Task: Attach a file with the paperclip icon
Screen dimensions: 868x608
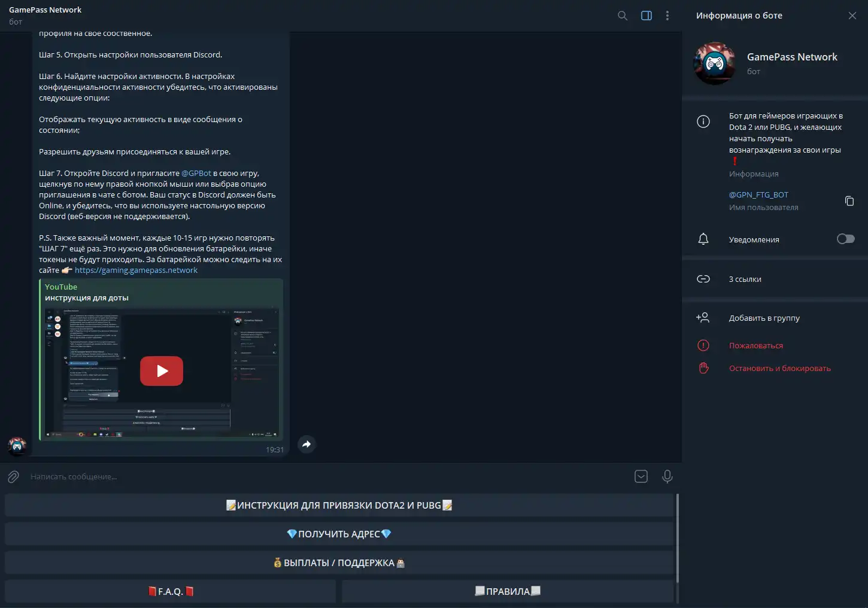Action: [x=13, y=476]
